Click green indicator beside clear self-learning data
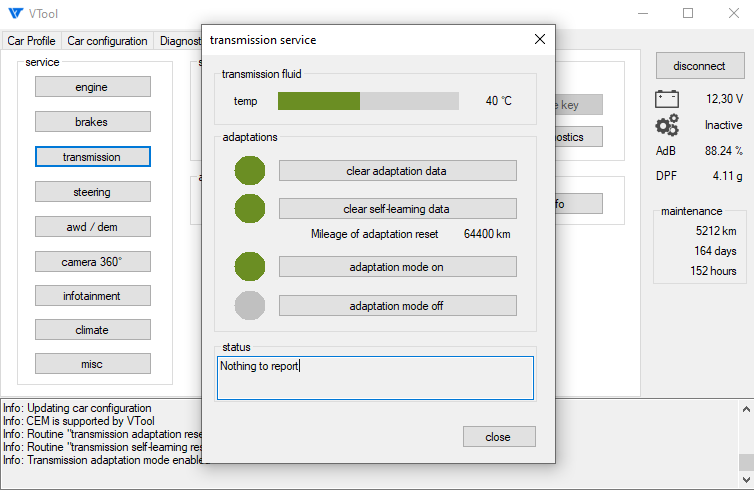 tap(250, 209)
